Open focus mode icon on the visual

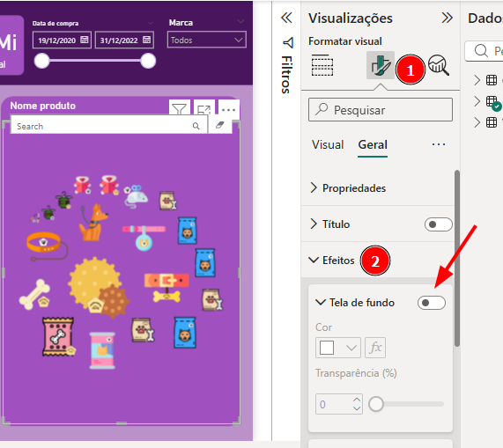(203, 108)
